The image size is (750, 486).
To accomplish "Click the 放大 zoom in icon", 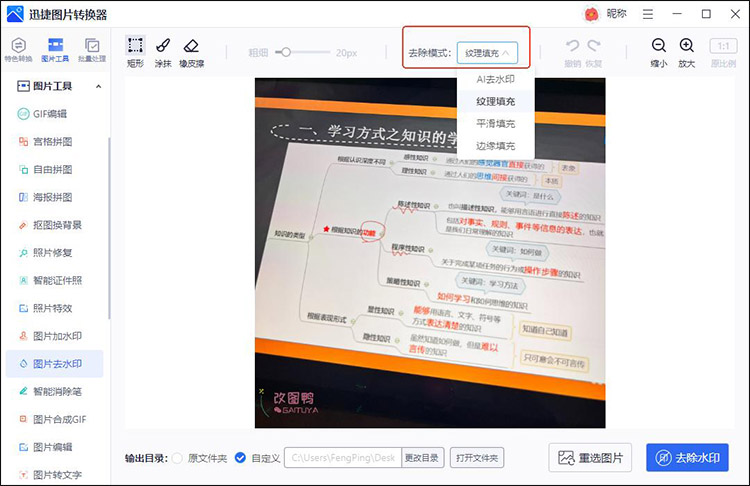I will (687, 46).
